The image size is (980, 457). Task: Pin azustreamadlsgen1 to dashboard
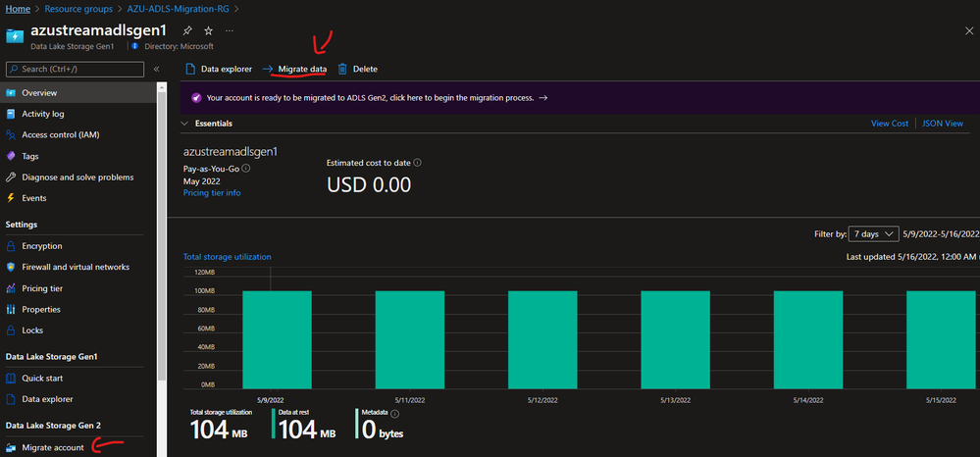point(187,30)
